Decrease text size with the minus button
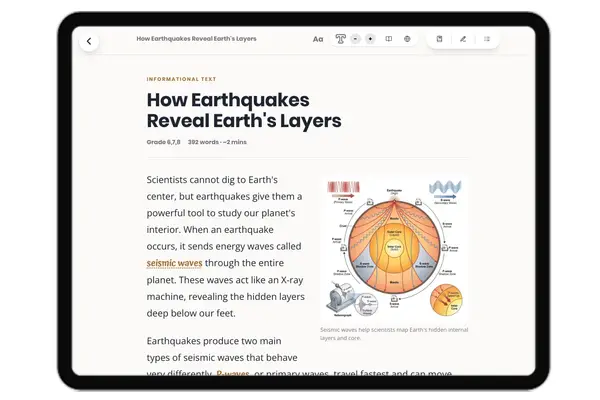The width and height of the screenshot is (600, 400). point(355,39)
